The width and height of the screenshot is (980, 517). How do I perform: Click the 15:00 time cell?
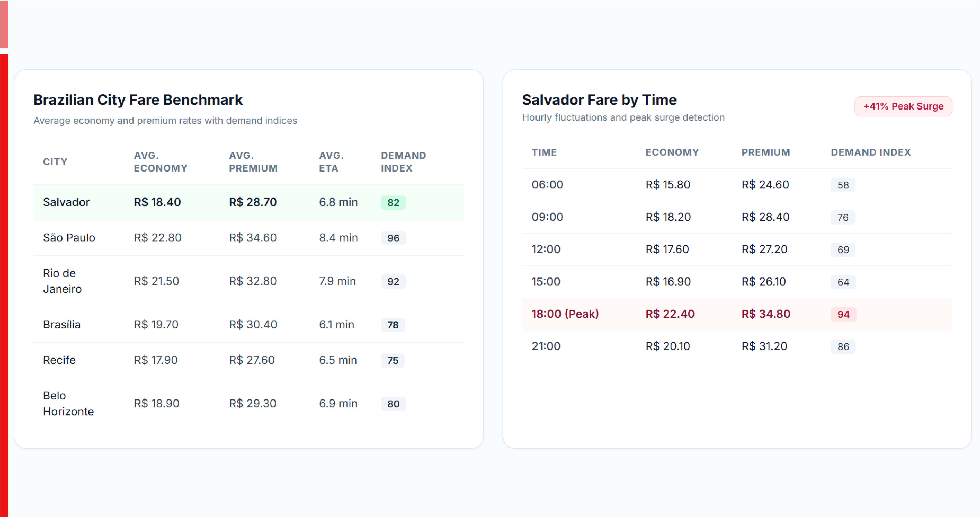pos(546,281)
